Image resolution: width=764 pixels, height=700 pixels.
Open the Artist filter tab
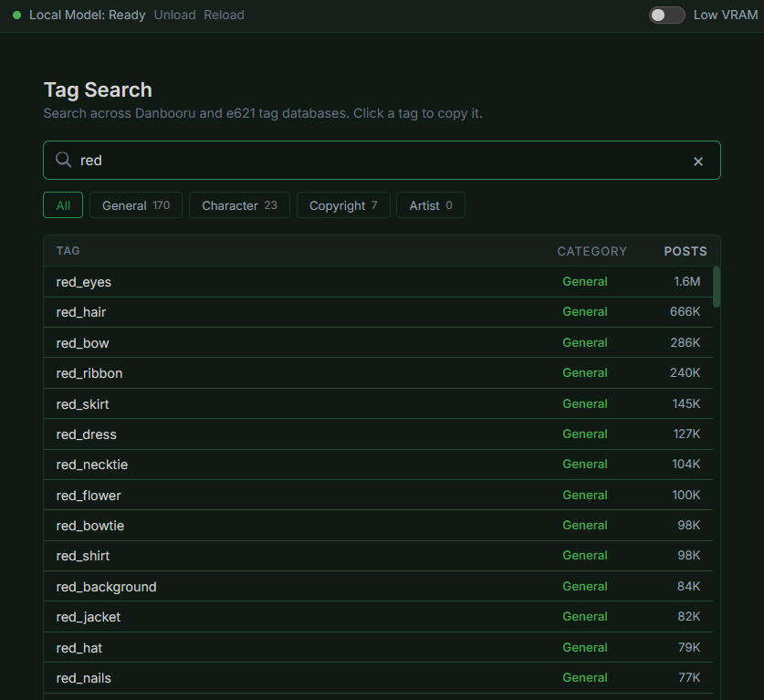431,205
